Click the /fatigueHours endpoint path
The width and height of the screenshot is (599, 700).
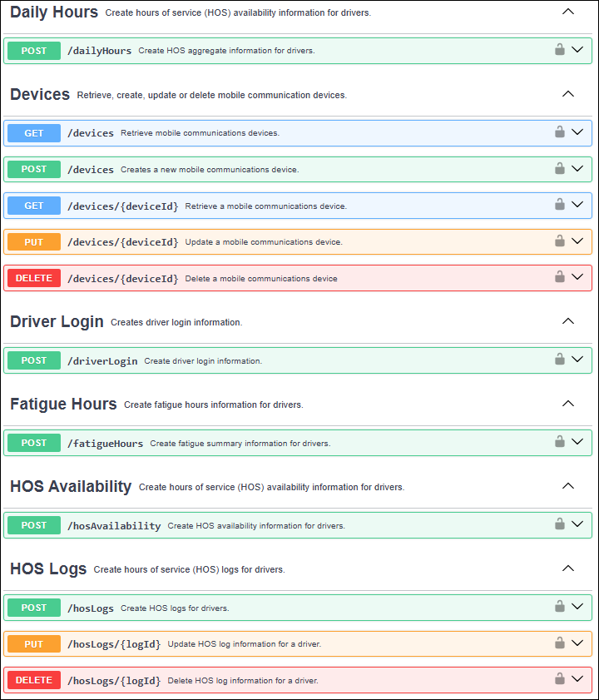105,444
